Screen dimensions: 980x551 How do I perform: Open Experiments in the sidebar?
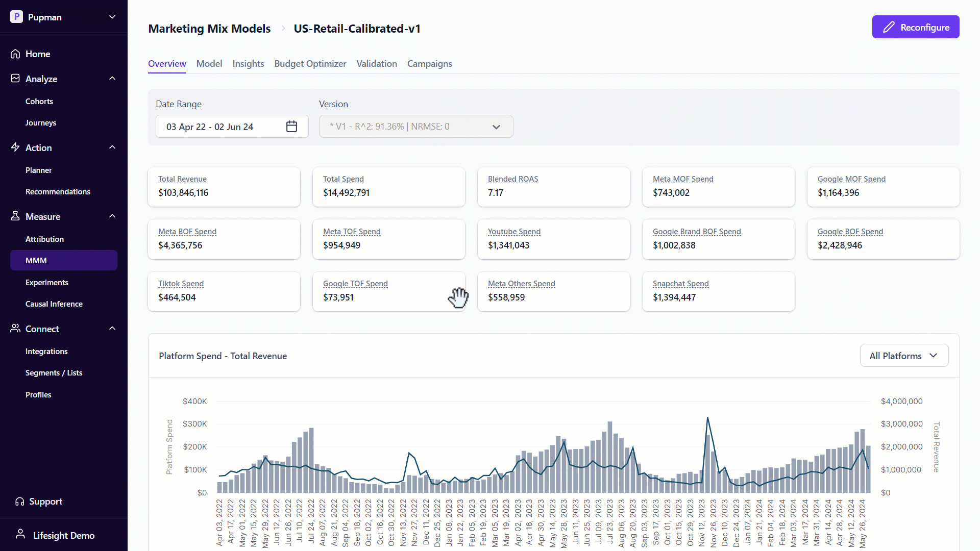tap(47, 283)
